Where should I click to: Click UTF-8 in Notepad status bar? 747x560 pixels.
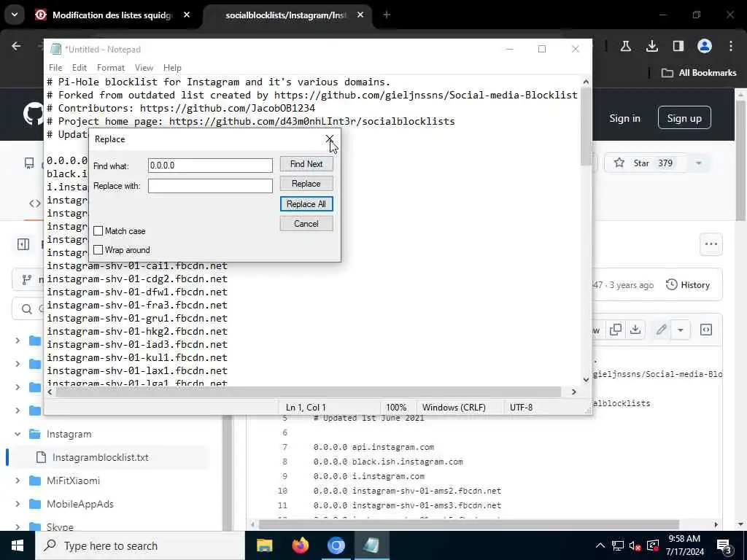[521, 407]
